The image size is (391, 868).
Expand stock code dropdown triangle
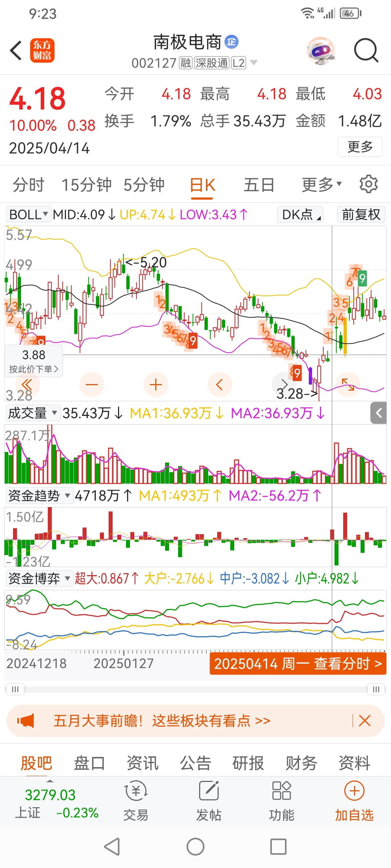tap(254, 63)
